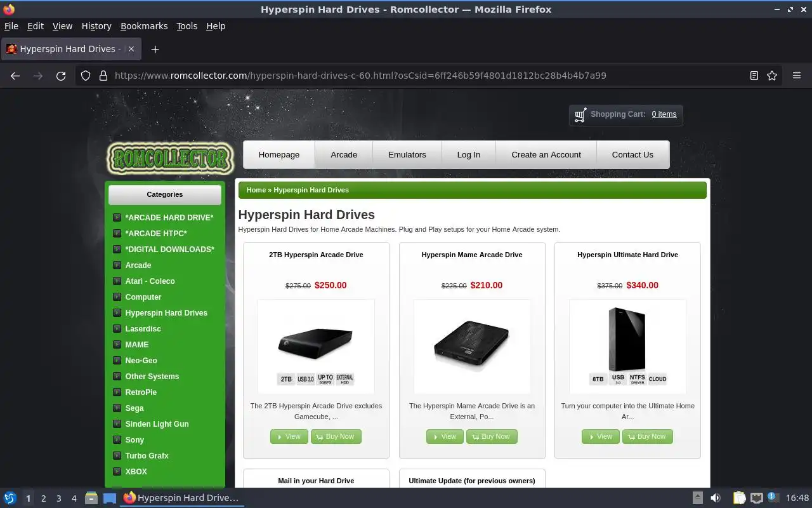812x508 pixels.
Task: Open the Help menu
Action: pos(216,26)
